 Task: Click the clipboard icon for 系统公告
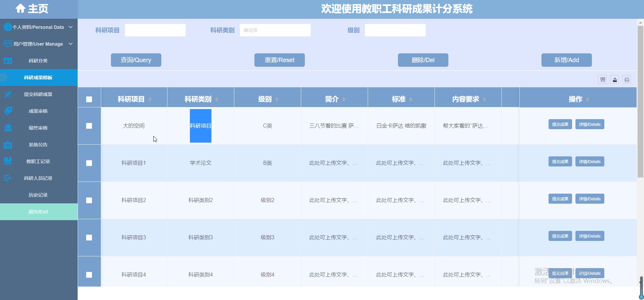pos(8,145)
